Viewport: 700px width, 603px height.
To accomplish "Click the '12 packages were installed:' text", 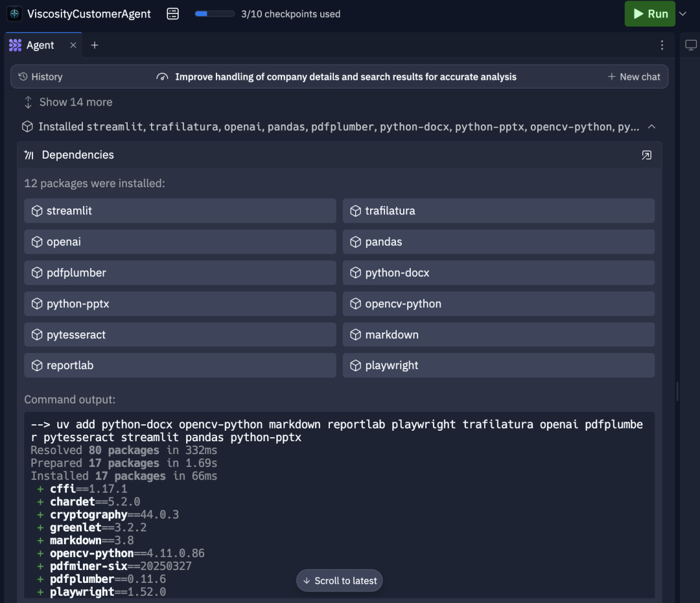I will click(95, 183).
